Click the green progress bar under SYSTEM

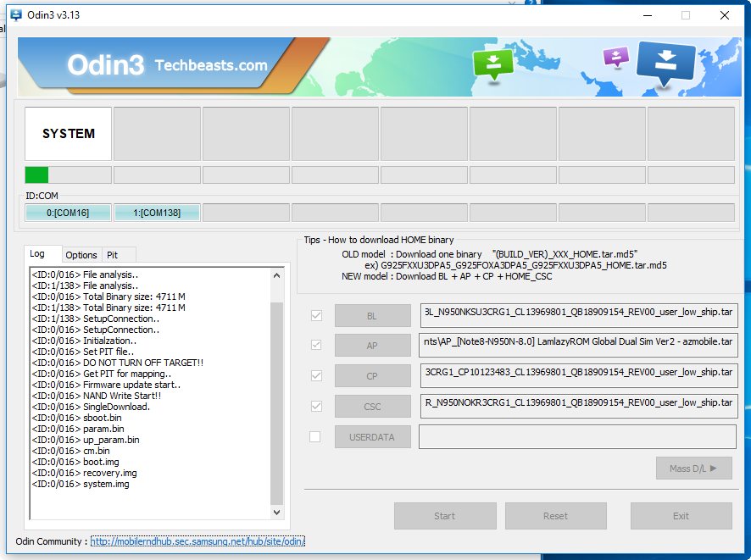(68, 175)
